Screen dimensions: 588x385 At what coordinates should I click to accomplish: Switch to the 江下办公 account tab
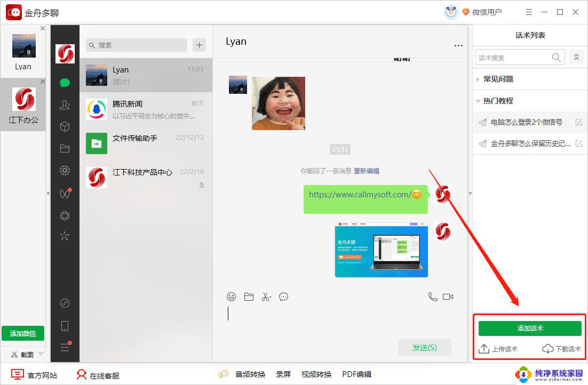point(23,106)
